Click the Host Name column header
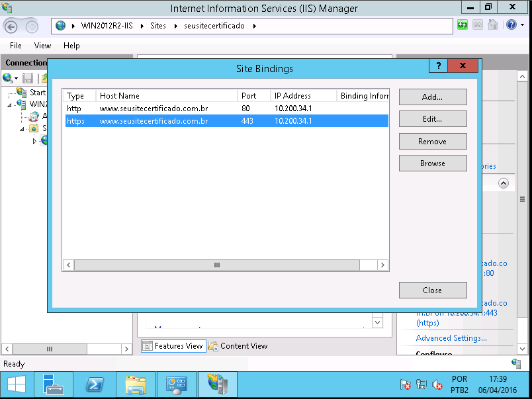Screen dimensions: 532x399 (167, 96)
